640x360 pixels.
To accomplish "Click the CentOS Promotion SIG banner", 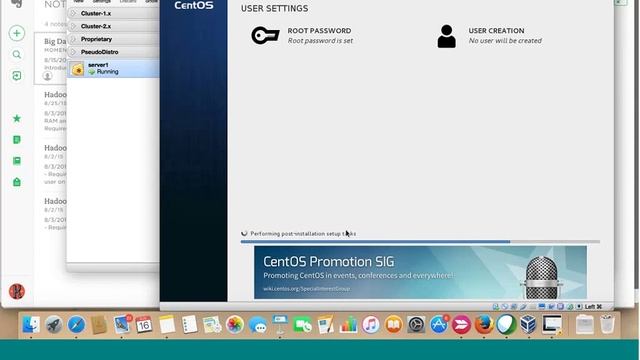I will tap(420, 272).
